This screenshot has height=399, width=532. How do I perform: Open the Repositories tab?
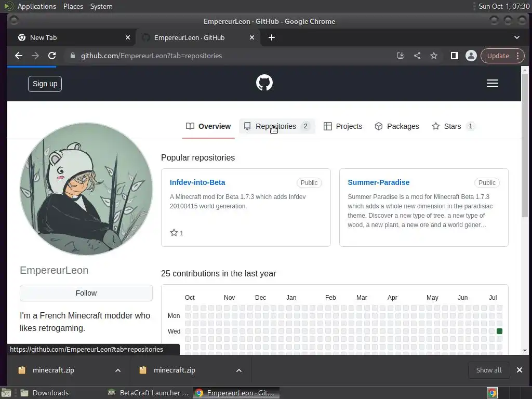coord(277,126)
